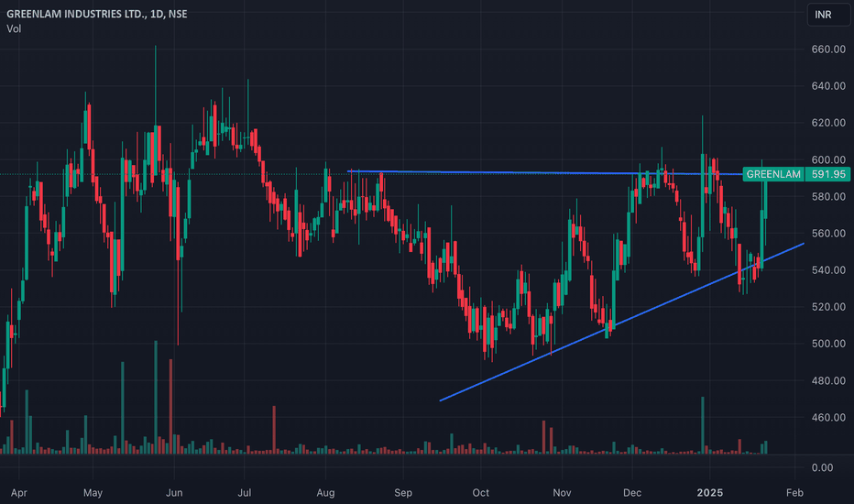Click the Aug date axis label
The height and width of the screenshot is (504, 854).
click(x=325, y=493)
